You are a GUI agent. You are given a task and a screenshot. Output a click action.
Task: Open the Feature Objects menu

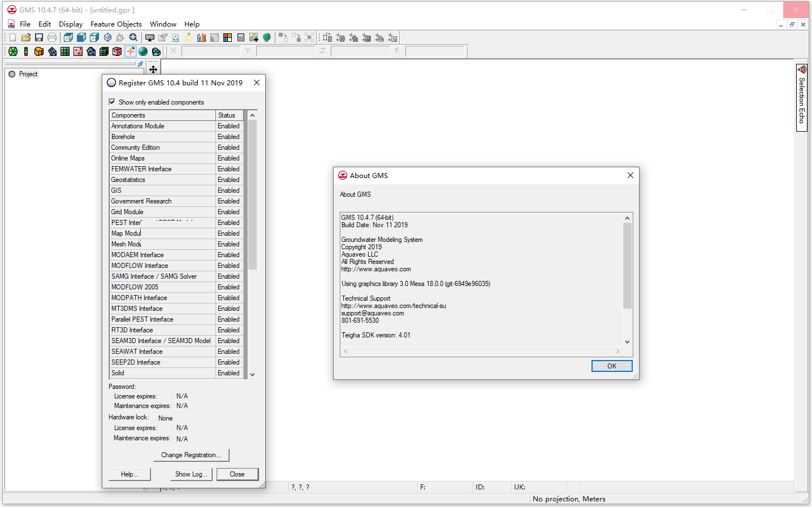[x=116, y=24]
